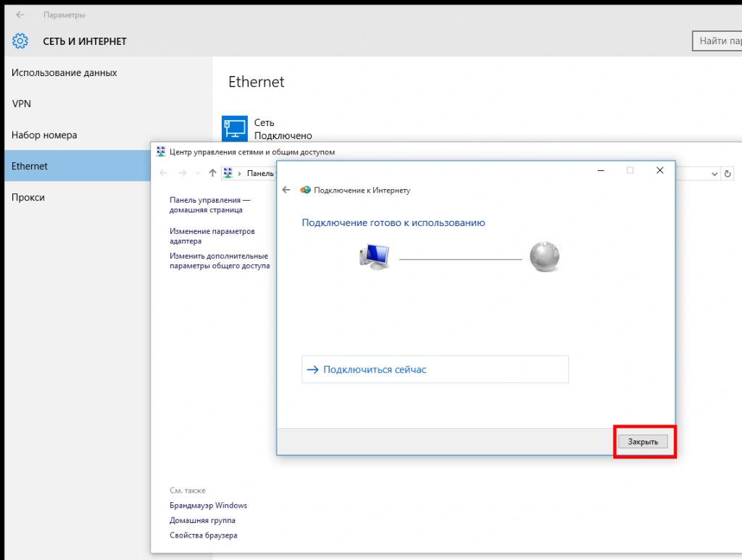Viewport: 742px width, 560px height.
Task: Click the Найти параметр search field
Action: click(x=717, y=41)
